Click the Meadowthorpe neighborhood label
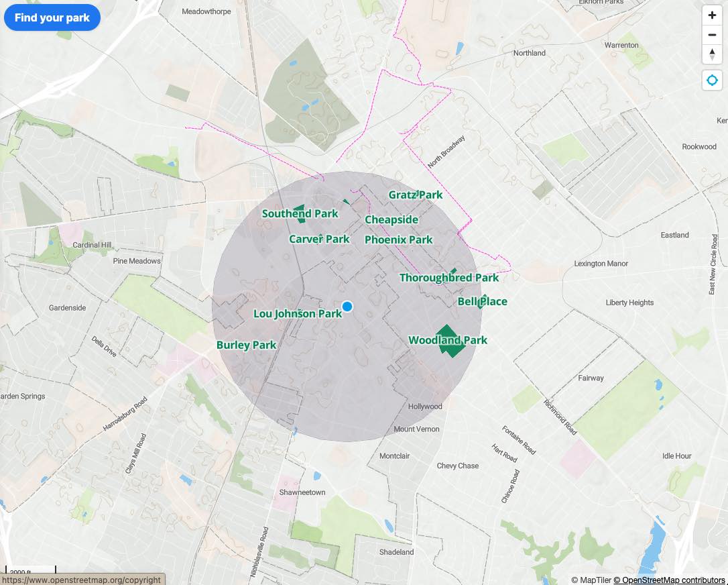The height and width of the screenshot is (585, 728). coord(206,11)
